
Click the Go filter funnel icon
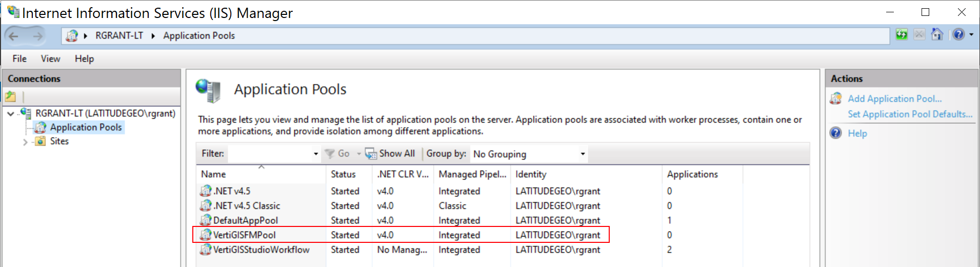tap(330, 154)
